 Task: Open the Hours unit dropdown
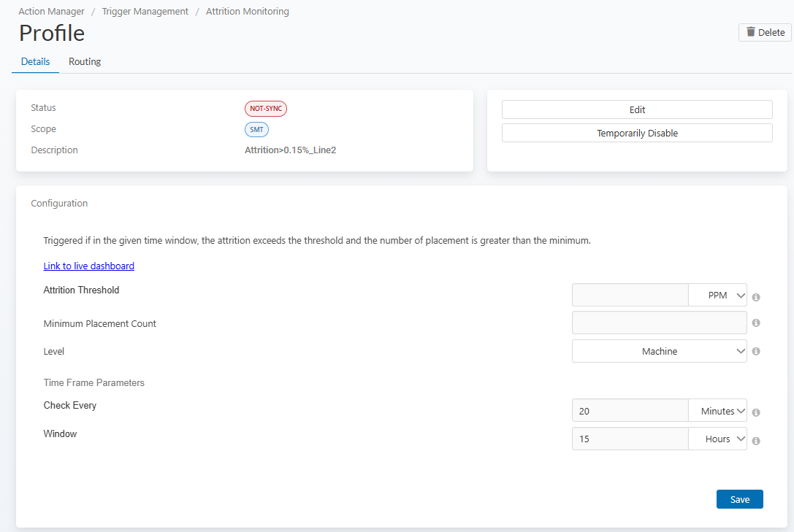[x=717, y=439]
